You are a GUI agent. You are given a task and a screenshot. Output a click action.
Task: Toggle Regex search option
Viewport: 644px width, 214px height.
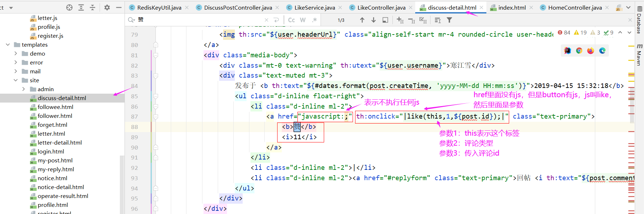[314, 20]
